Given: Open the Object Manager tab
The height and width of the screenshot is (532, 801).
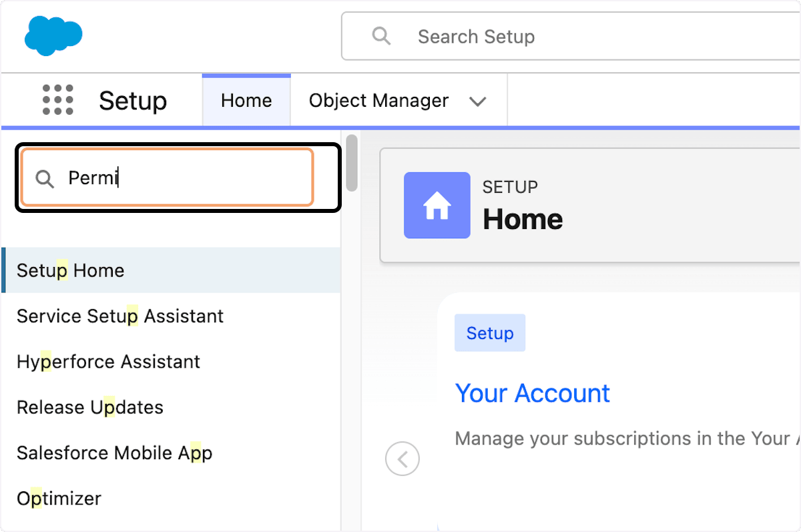Looking at the screenshot, I should pos(378,100).
